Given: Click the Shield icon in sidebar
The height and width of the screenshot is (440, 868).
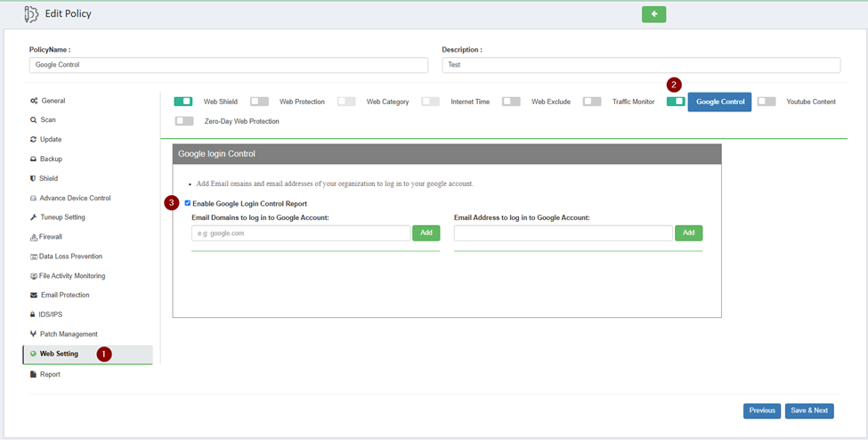Looking at the screenshot, I should pyautogui.click(x=33, y=178).
